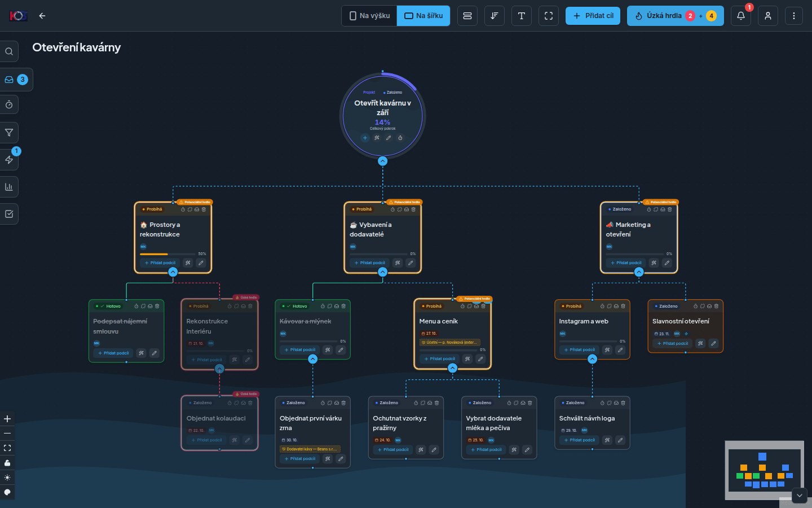The height and width of the screenshot is (508, 812).
Task: Open the lightning quick actions icon
Action: (9, 160)
